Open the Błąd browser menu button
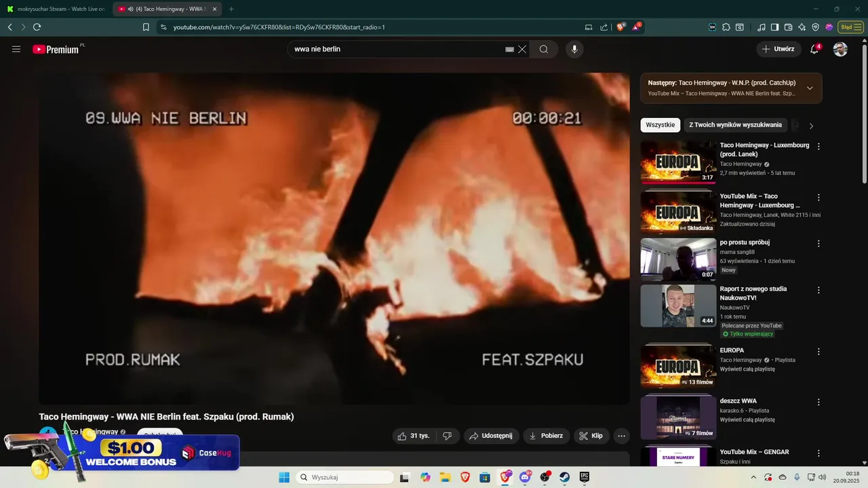The height and width of the screenshot is (488, 868). point(850,27)
